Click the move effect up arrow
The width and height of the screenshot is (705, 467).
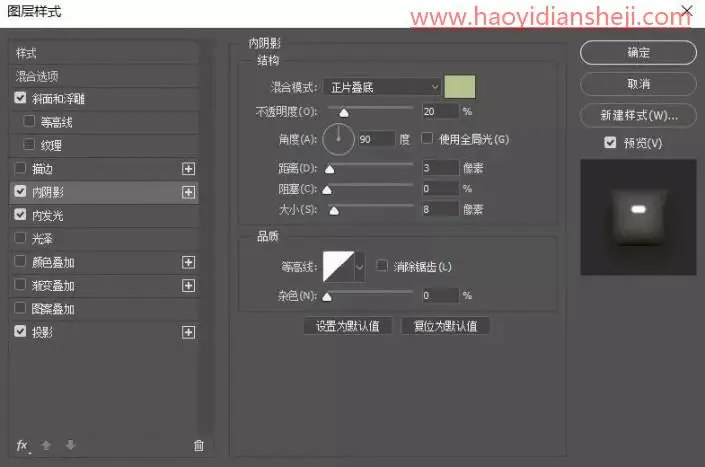tap(46, 445)
